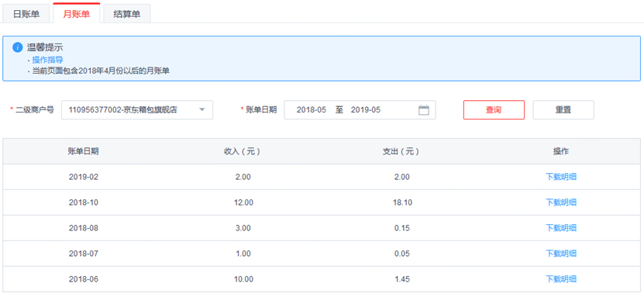Click the calendar icon in date field
644x294 pixels.
pyautogui.click(x=423, y=110)
